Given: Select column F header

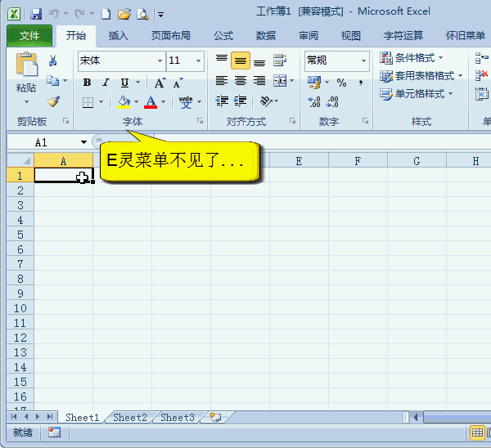Looking at the screenshot, I should click(x=358, y=161).
